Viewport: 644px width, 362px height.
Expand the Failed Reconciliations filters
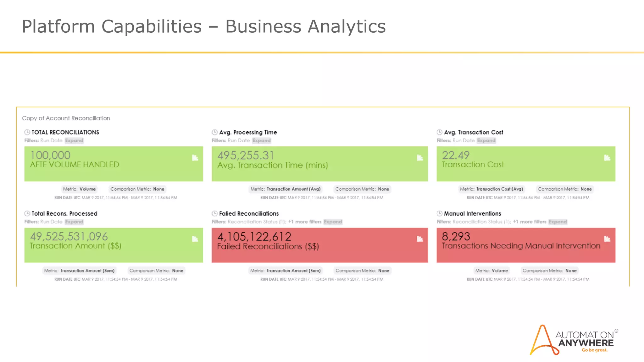333,222
